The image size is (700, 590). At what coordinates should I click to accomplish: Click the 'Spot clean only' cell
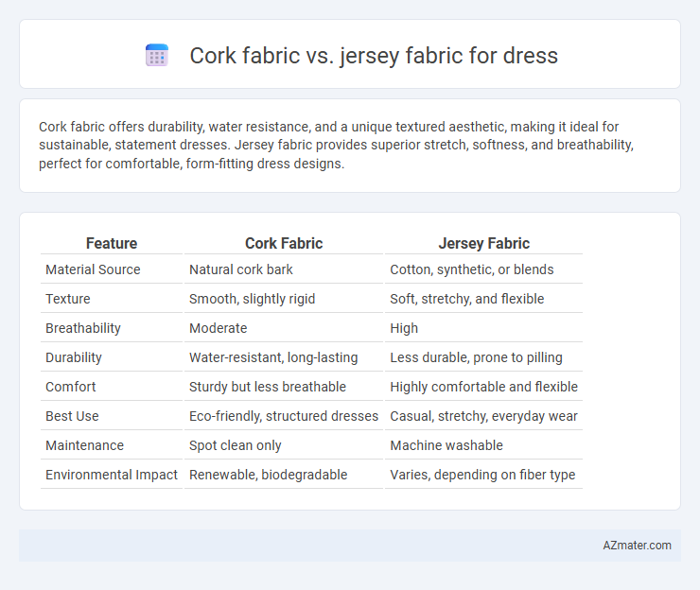236,445
